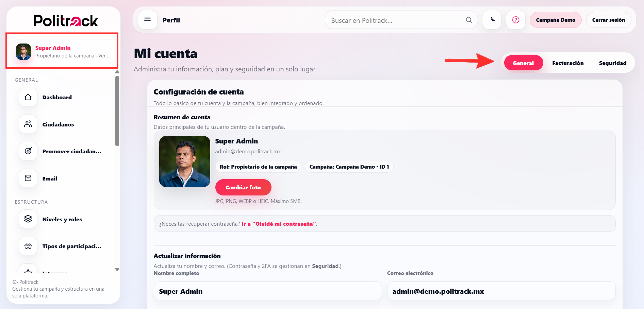Open the Dashboard home icon
This screenshot has height=309, width=644.
click(28, 97)
